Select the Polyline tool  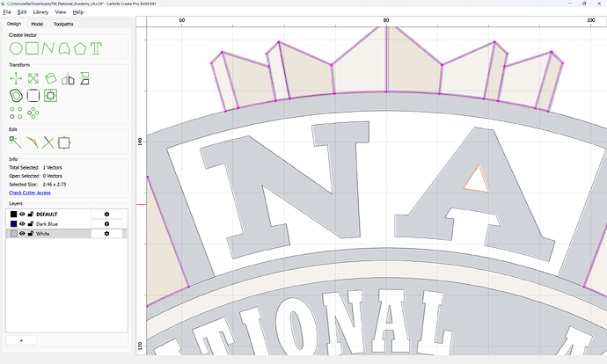48,48
